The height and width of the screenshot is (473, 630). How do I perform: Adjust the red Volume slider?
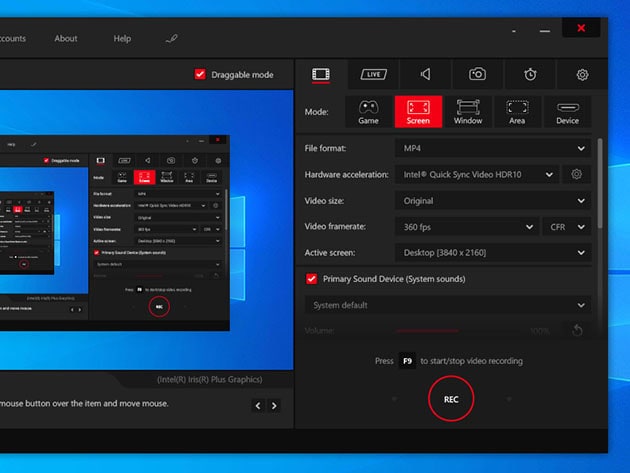(x=427, y=331)
